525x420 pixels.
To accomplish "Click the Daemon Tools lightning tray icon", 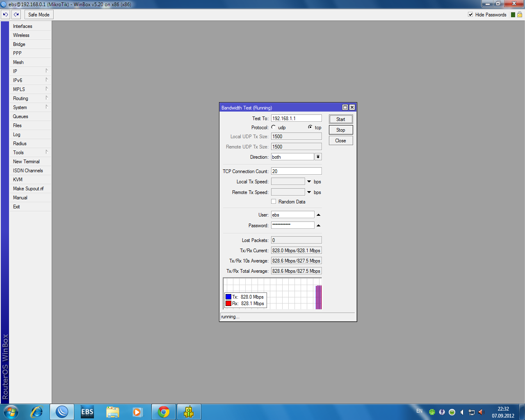I will pos(442,412).
